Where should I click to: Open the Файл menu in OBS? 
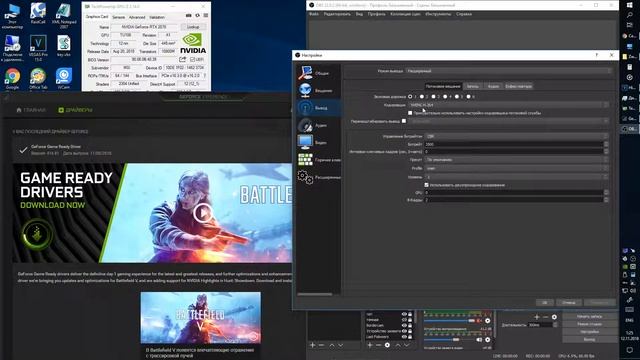[313, 14]
